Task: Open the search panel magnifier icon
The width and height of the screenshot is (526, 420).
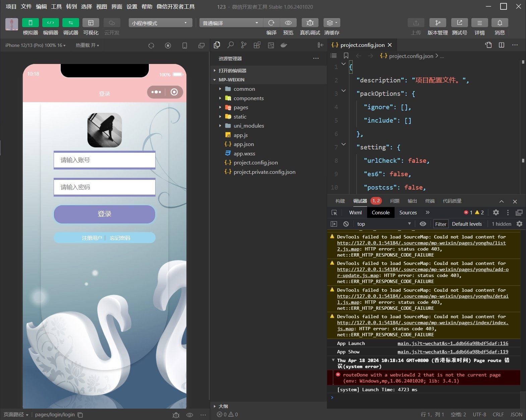Action: 230,45
